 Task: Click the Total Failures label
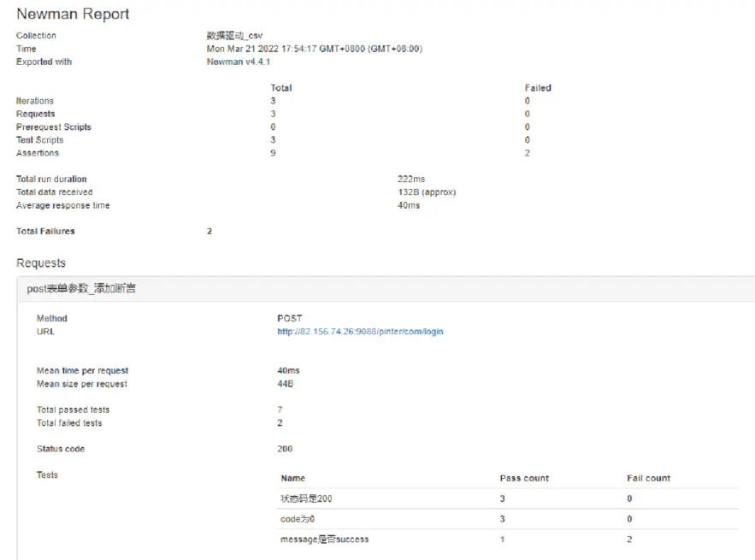point(45,232)
